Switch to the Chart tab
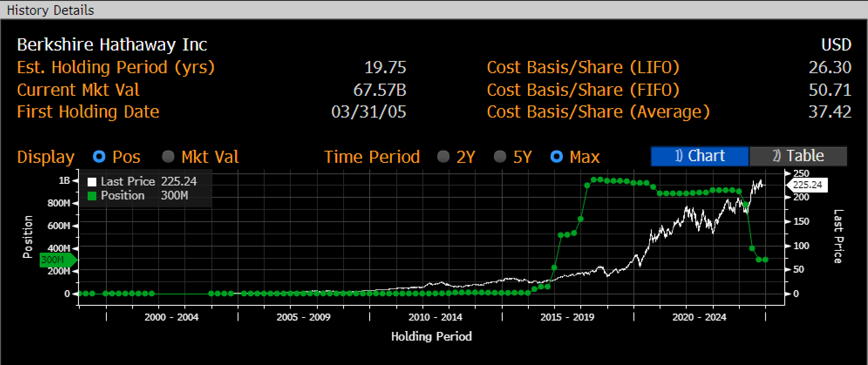The height and width of the screenshot is (365, 868). tap(700, 156)
